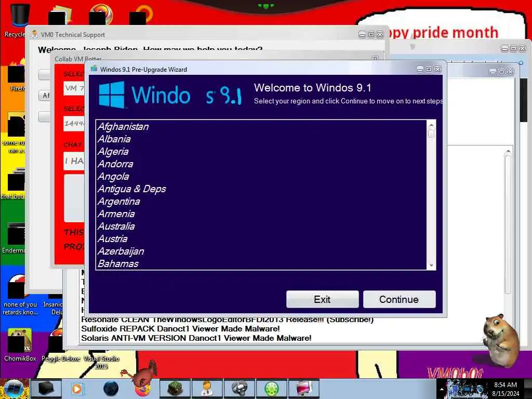Click the VM0 Technical Support title icon
This screenshot has width=532, height=399.
point(35,34)
